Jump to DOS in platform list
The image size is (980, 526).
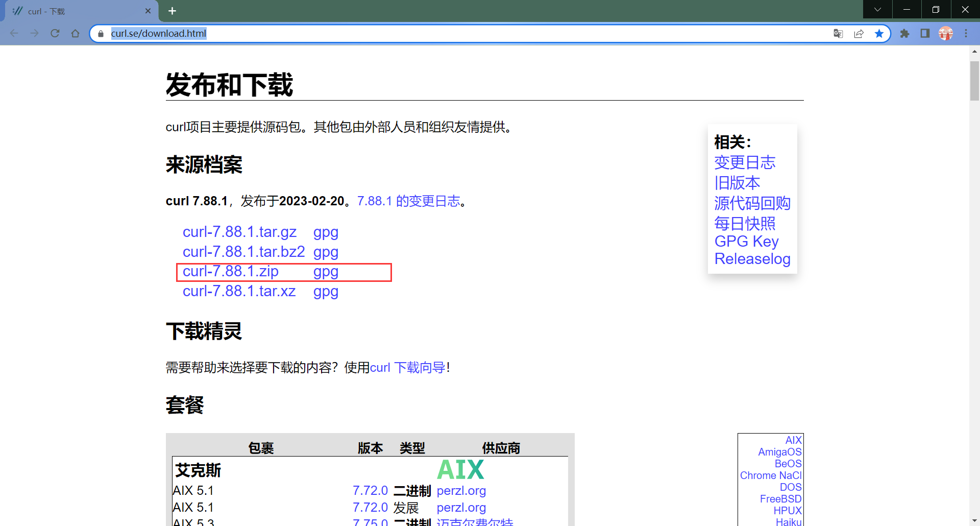791,487
